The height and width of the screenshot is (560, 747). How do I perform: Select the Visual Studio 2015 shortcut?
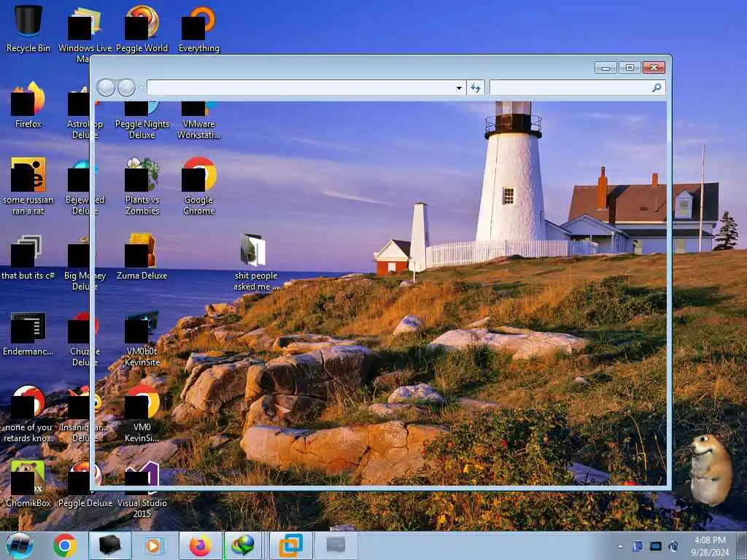coord(142,489)
